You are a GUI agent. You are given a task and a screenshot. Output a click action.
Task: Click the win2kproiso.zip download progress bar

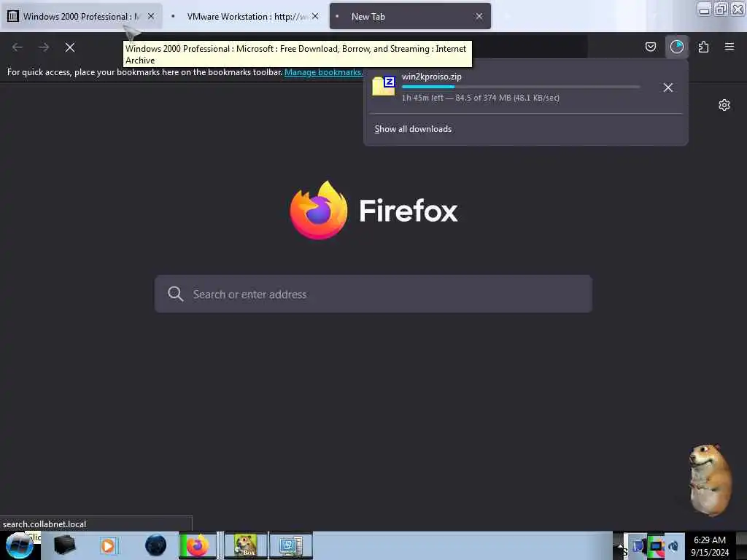click(521, 87)
